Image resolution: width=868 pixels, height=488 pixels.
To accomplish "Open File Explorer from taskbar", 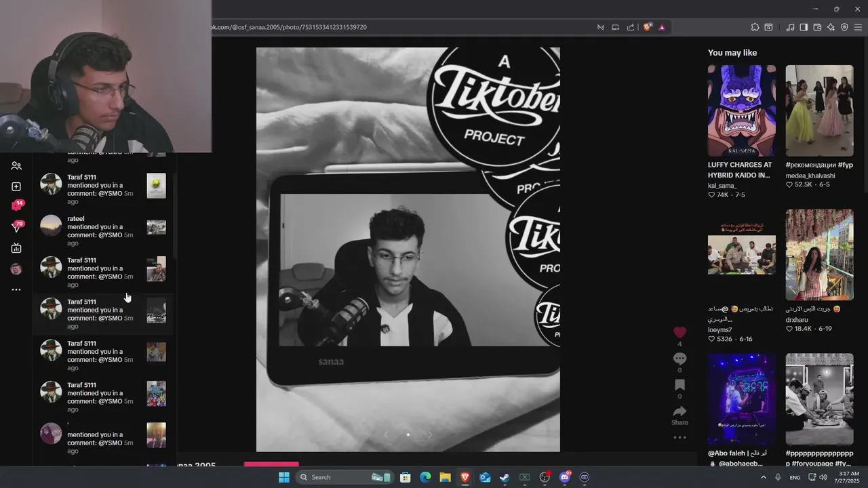I will pyautogui.click(x=445, y=477).
